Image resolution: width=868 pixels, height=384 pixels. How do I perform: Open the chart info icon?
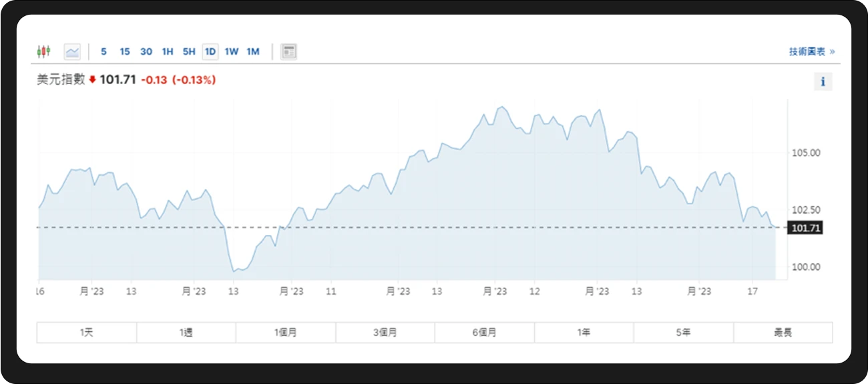click(823, 81)
